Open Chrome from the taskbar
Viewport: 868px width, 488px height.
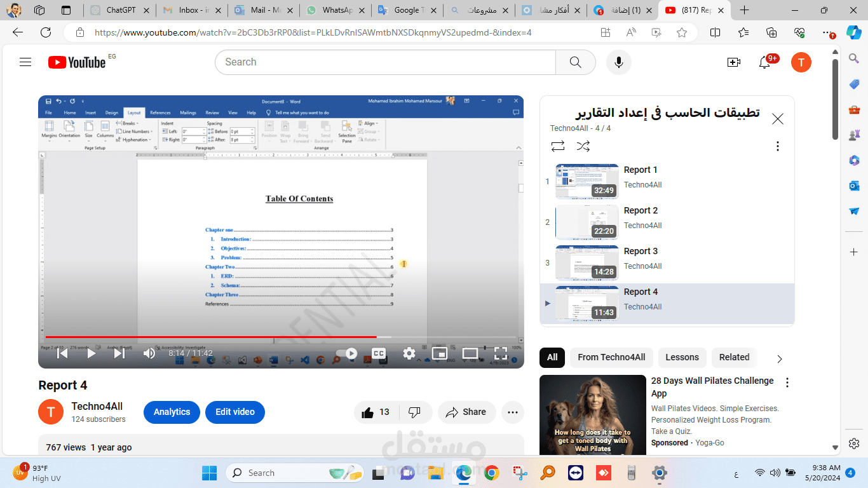[491, 473]
